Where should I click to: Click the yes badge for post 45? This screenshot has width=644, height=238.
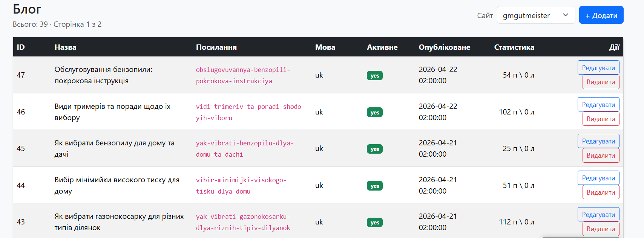pyautogui.click(x=375, y=149)
